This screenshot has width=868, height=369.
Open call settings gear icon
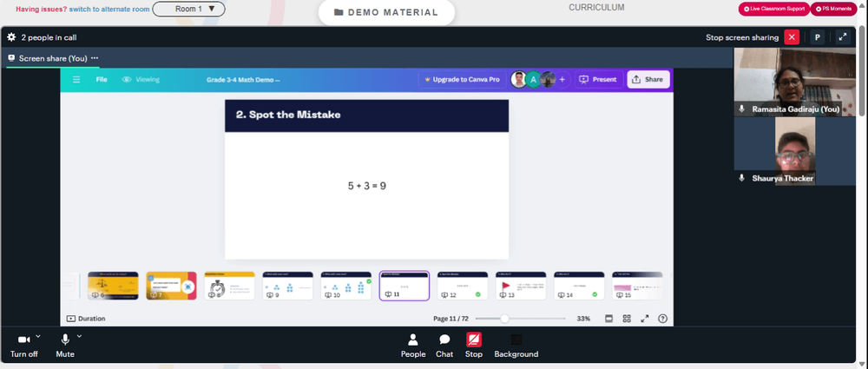pos(11,37)
